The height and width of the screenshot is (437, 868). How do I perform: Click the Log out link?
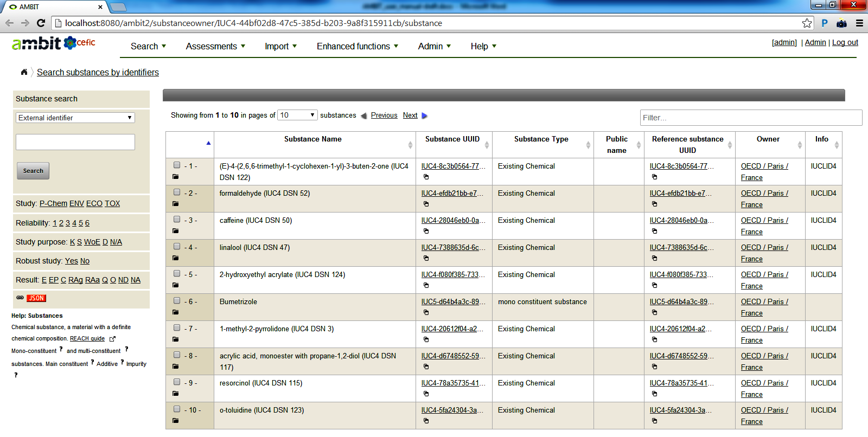pyautogui.click(x=845, y=42)
